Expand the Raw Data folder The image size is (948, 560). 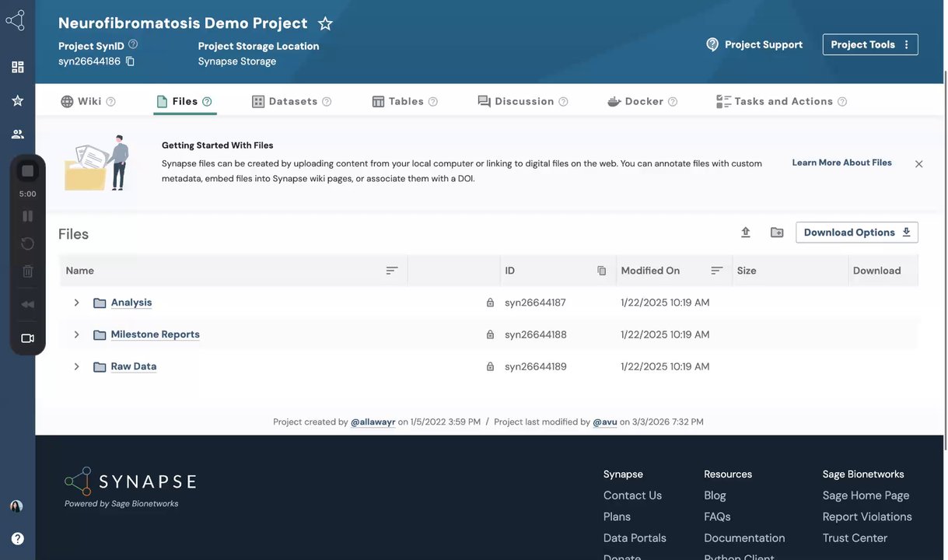76,366
